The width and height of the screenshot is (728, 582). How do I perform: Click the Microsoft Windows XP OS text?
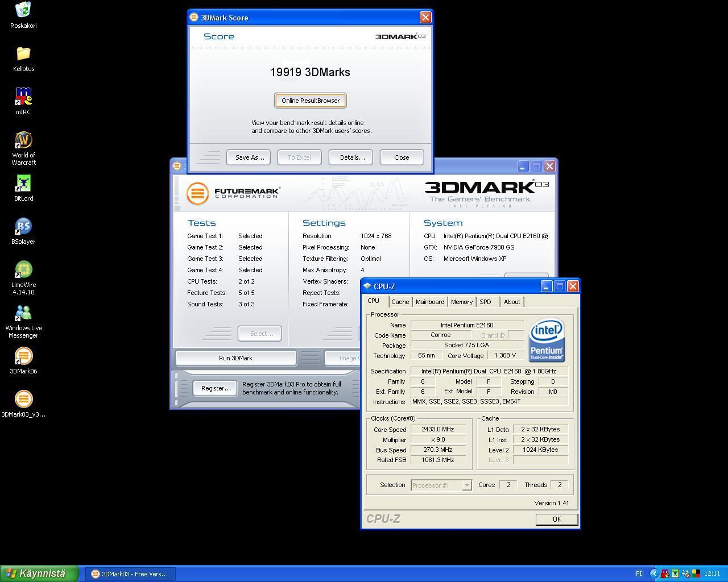tap(475, 259)
